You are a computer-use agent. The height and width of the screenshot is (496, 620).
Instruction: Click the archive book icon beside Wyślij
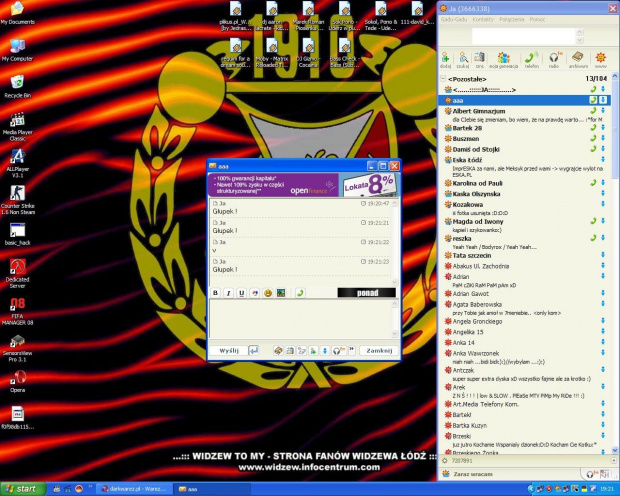point(278,350)
